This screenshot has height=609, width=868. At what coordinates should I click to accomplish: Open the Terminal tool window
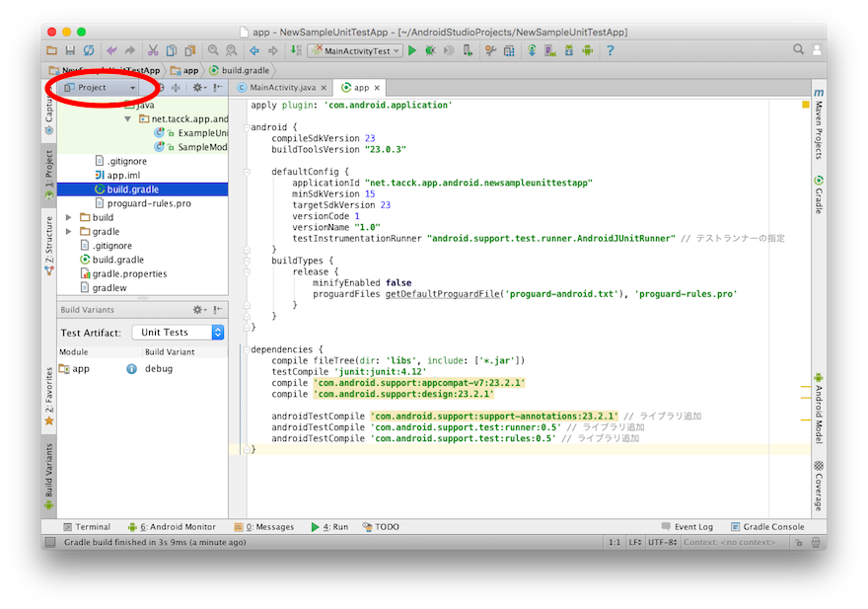tap(87, 527)
